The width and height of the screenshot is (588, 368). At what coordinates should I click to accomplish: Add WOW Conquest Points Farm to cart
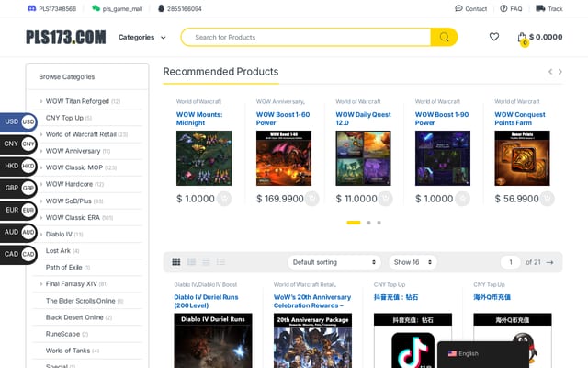548,199
